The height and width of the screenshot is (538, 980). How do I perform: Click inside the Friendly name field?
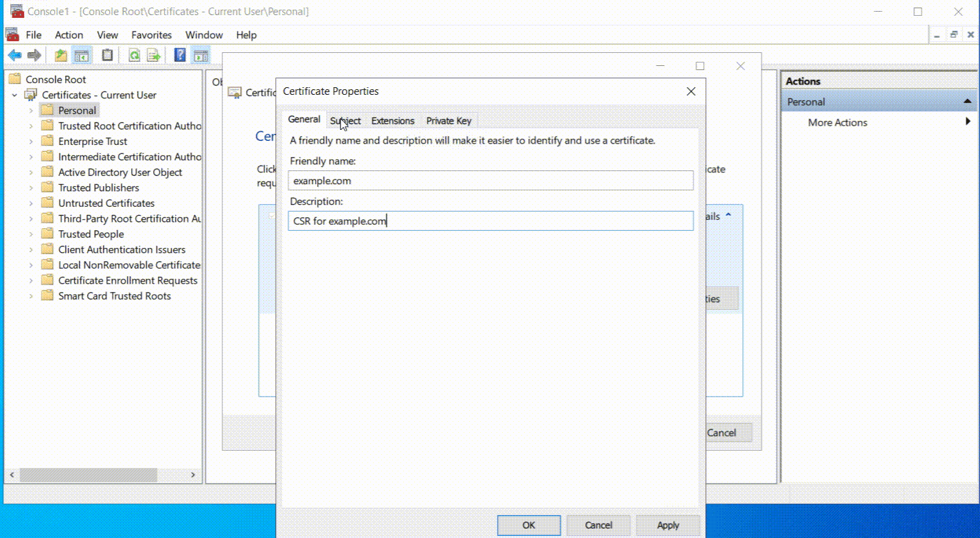(489, 180)
